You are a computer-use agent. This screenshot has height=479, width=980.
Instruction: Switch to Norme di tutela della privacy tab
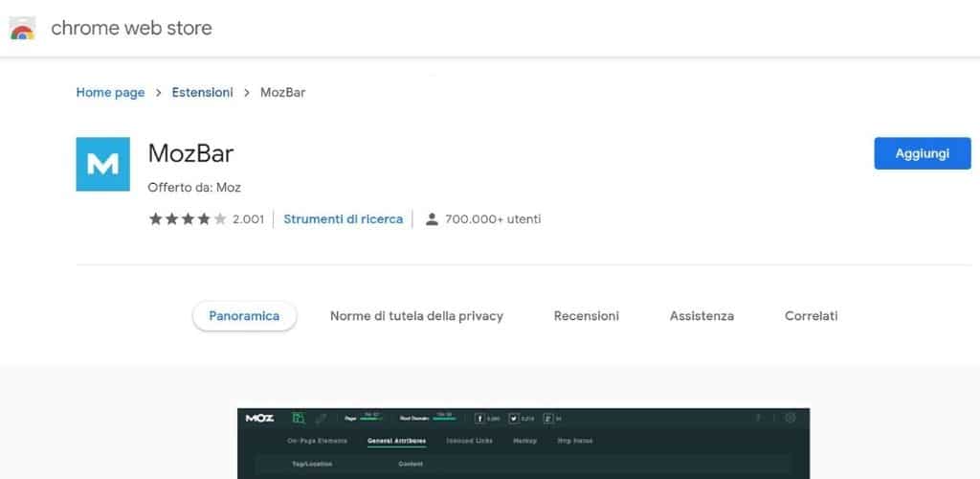point(416,316)
